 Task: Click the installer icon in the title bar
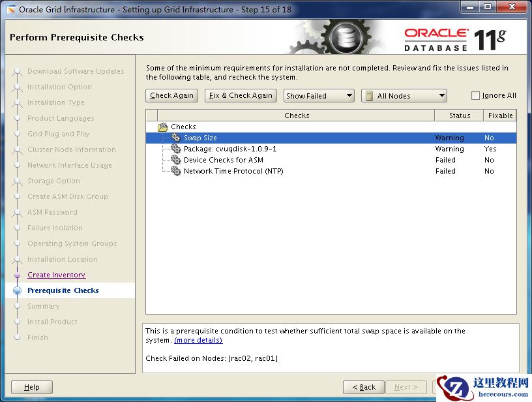point(11,10)
